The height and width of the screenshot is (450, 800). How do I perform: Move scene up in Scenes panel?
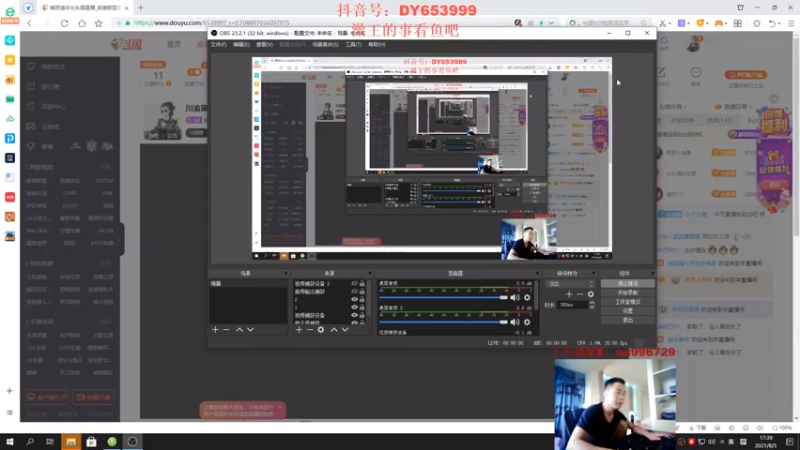(239, 330)
